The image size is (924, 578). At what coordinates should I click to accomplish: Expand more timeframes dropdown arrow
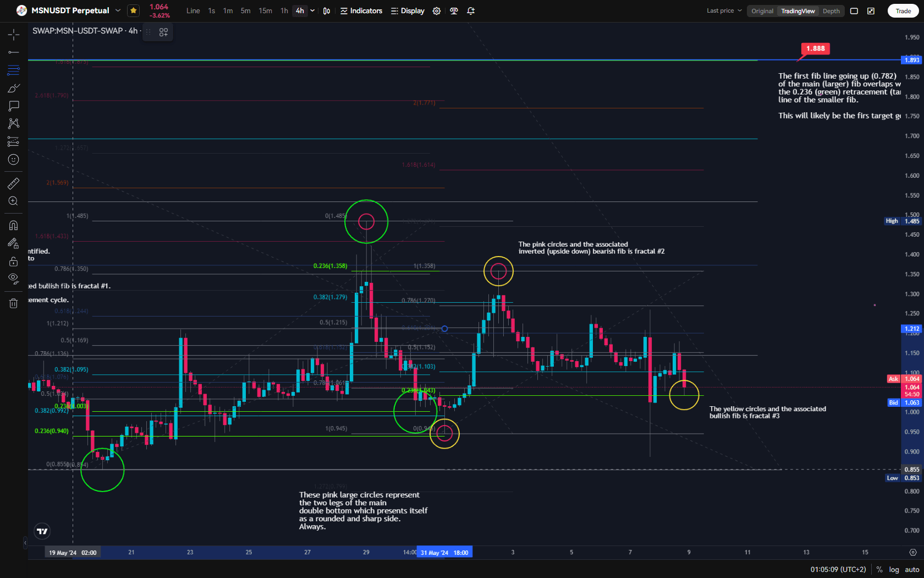point(312,11)
